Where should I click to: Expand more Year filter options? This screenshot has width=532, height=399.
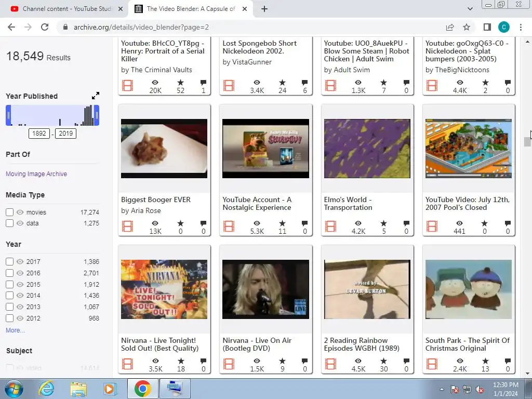[x=15, y=330]
